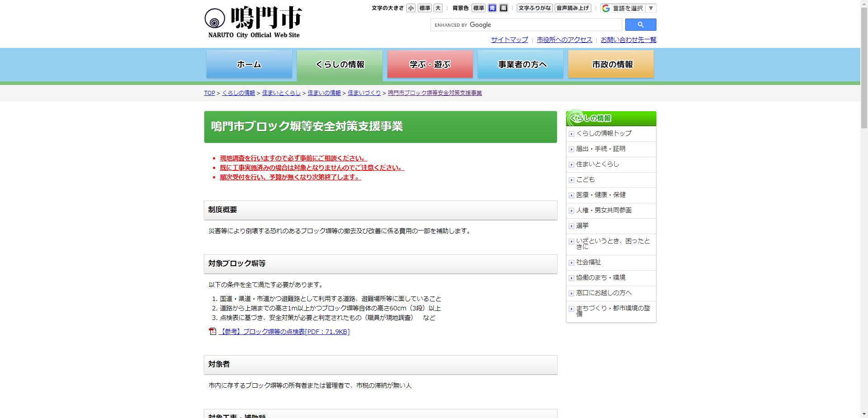Screen dimensions: 868x418
Task: Switch background color to 青 (blue)
Action: coord(492,8)
